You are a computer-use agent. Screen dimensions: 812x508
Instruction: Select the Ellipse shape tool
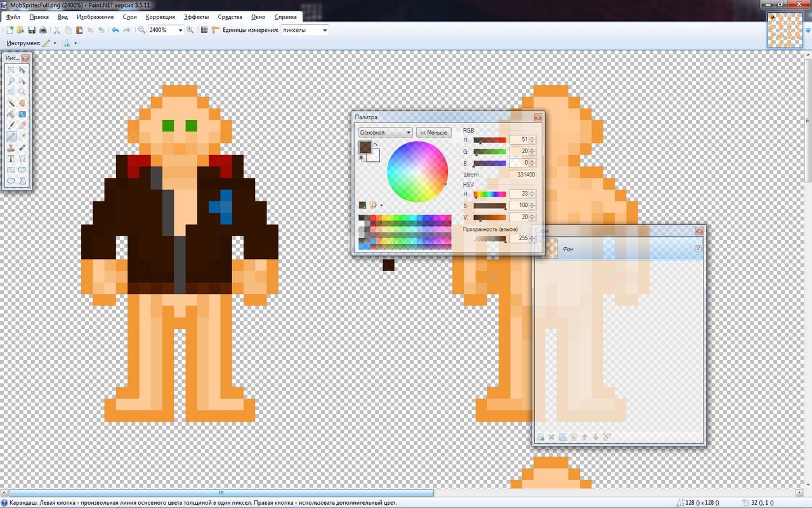[11, 181]
